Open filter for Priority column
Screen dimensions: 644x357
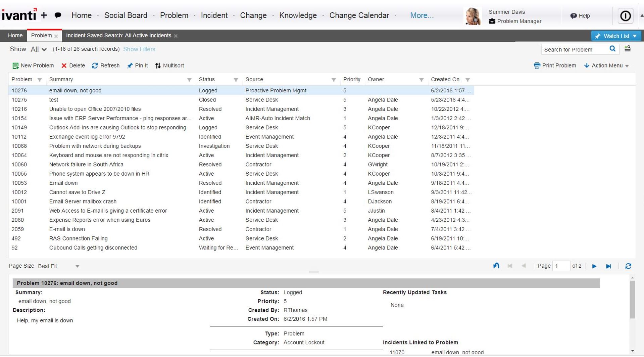tap(359, 80)
